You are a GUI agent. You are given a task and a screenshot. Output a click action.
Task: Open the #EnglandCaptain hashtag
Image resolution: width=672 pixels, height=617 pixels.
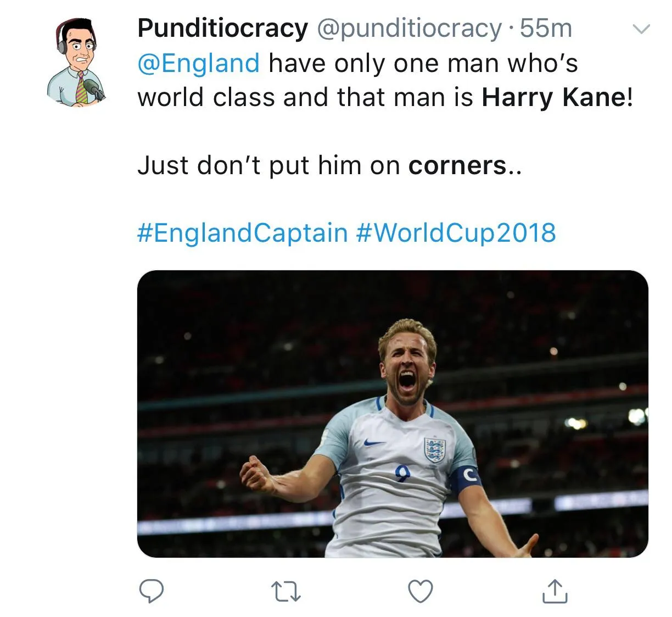click(242, 232)
